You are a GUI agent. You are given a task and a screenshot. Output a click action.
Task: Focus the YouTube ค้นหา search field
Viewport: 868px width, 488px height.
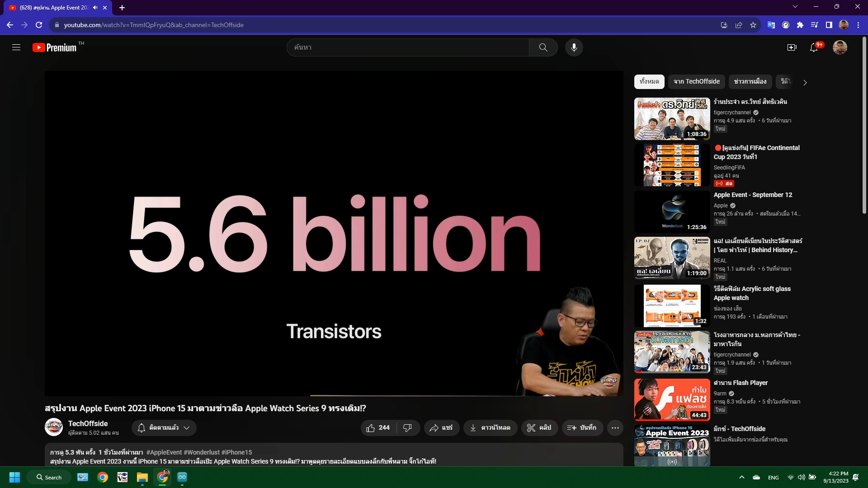[x=408, y=47]
